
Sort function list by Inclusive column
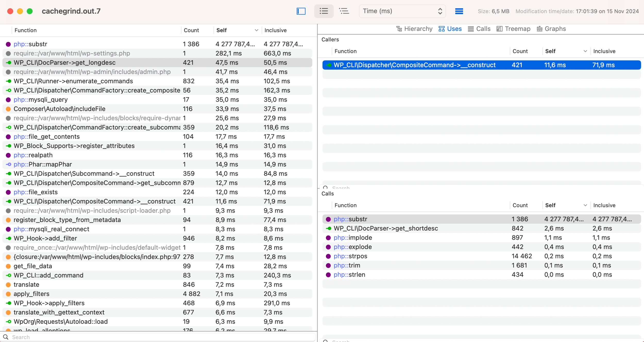pyautogui.click(x=275, y=30)
